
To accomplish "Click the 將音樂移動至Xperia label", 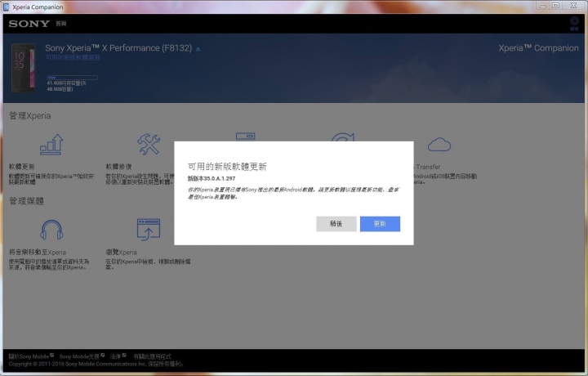I will pos(37,253).
